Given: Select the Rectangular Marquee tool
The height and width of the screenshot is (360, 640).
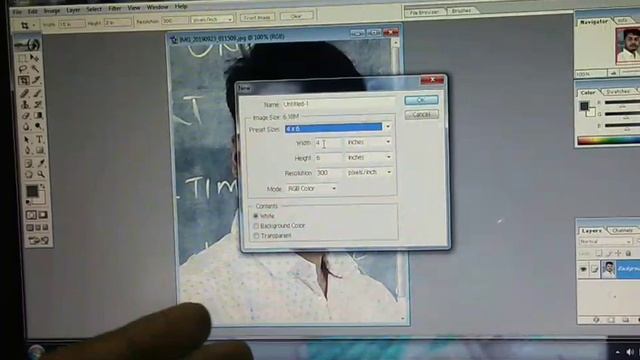Looking at the screenshot, I should [x=23, y=58].
